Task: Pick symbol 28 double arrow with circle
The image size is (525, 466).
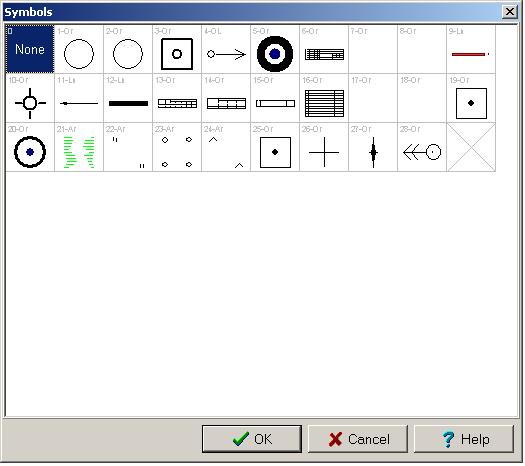Action: (422, 147)
